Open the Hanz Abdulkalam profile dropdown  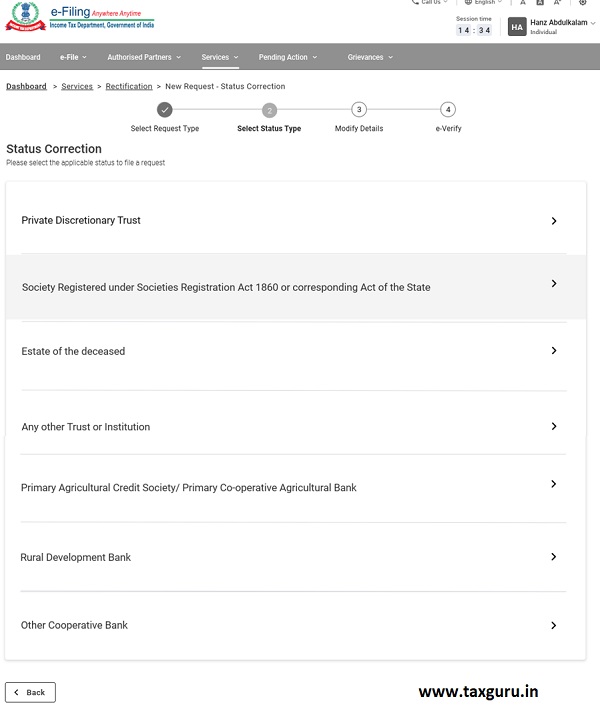tap(561, 22)
